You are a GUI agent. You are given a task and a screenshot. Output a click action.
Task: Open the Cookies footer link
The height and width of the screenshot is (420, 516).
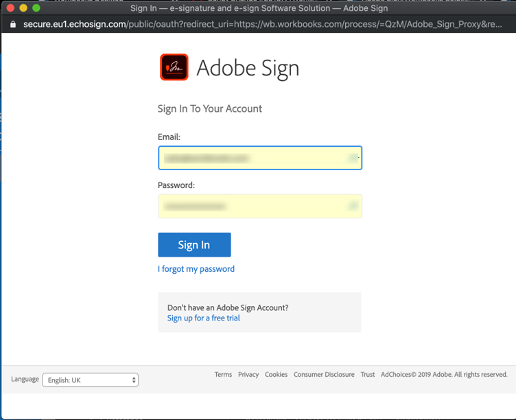tap(276, 375)
